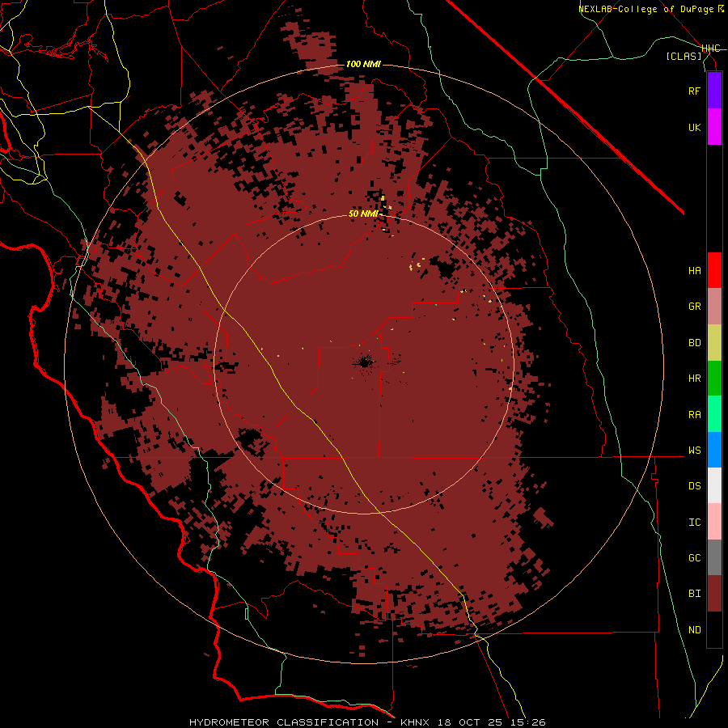Click the ND black legend swatch
Screen dimensions: 728x728
(714, 629)
